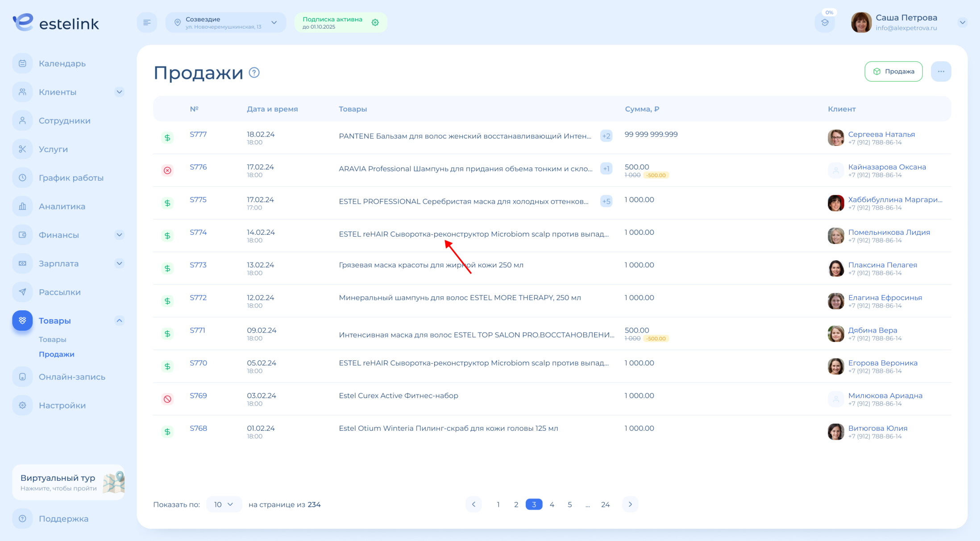The width and height of the screenshot is (980, 541).
Task: Open user profile dropdown arrow
Action: coord(962,22)
